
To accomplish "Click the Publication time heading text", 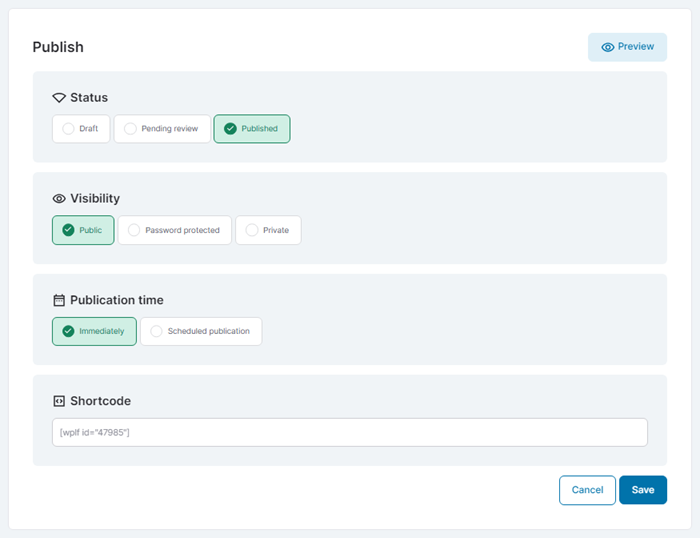I will pyautogui.click(x=117, y=300).
